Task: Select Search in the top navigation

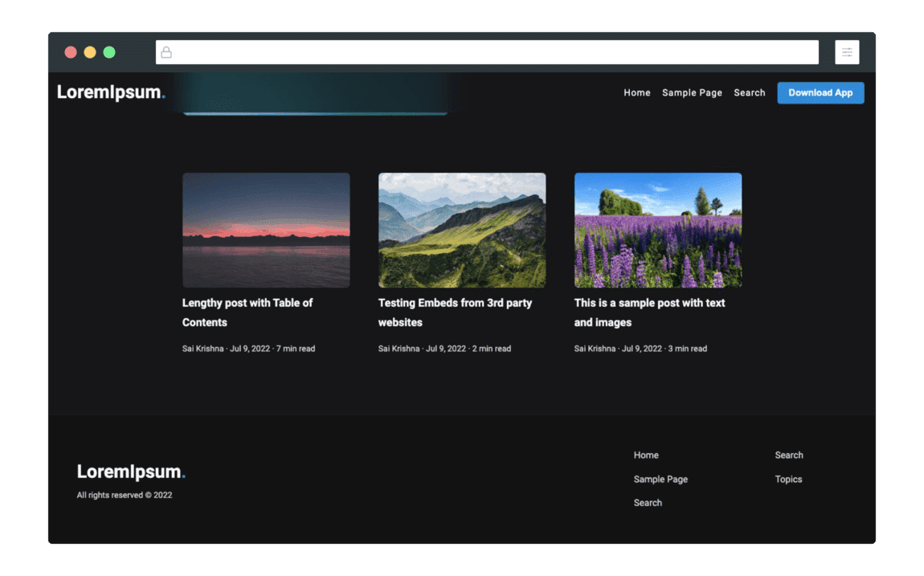Action: point(749,93)
